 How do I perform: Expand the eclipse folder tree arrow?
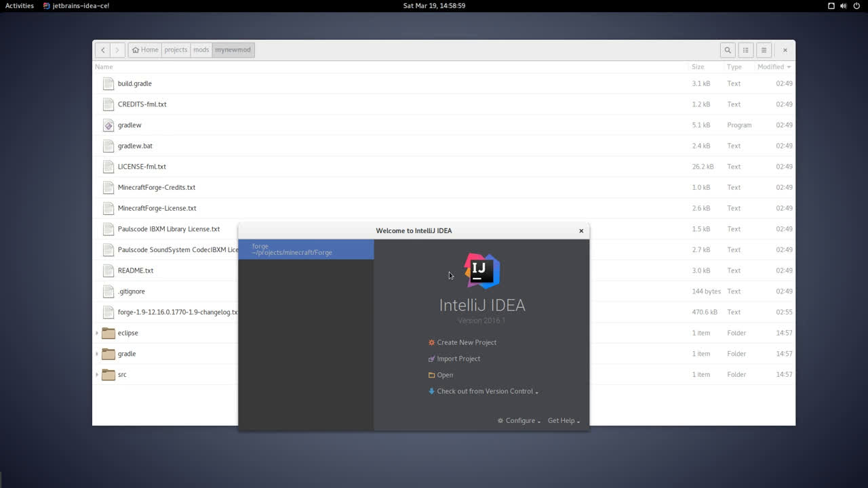click(x=97, y=333)
